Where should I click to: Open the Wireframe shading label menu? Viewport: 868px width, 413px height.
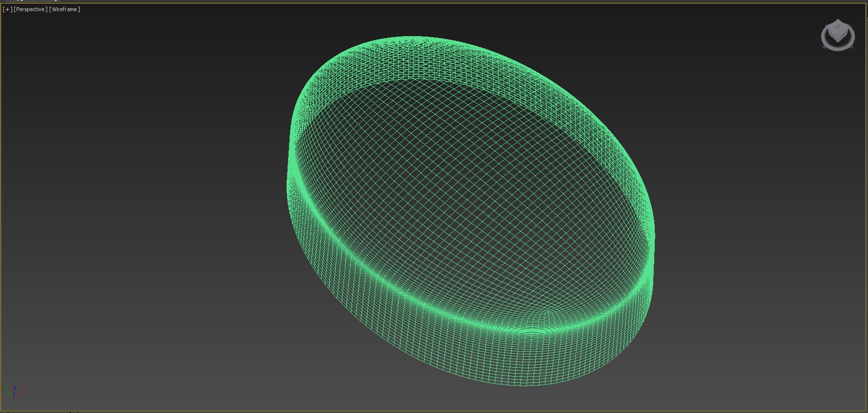click(65, 9)
